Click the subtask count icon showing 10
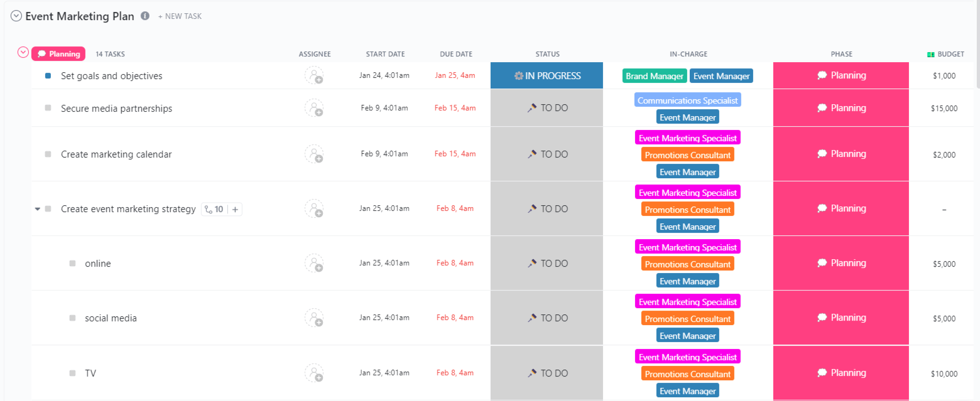The width and height of the screenshot is (980, 401). (214, 210)
